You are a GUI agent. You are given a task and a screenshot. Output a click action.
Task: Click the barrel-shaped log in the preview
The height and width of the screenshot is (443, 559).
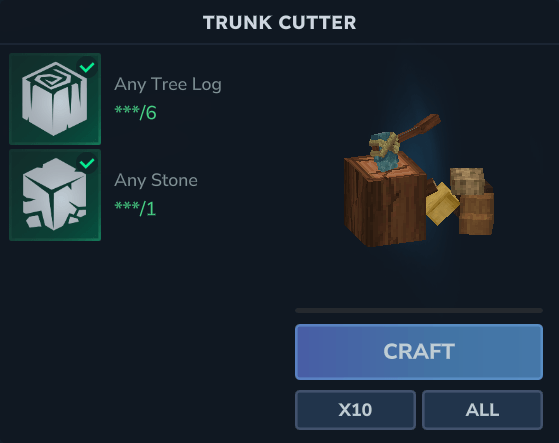pos(477,213)
